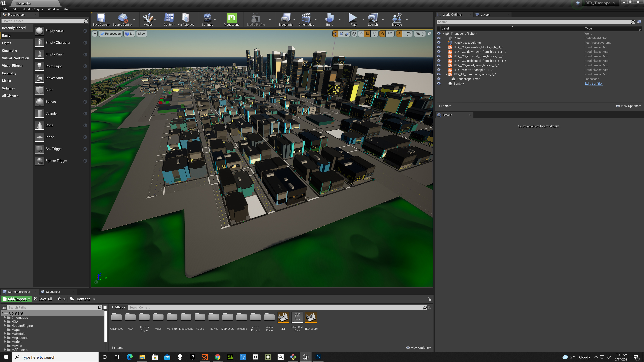Expand the Play options dropdown arrow
644x362 pixels.
pyautogui.click(x=363, y=19)
